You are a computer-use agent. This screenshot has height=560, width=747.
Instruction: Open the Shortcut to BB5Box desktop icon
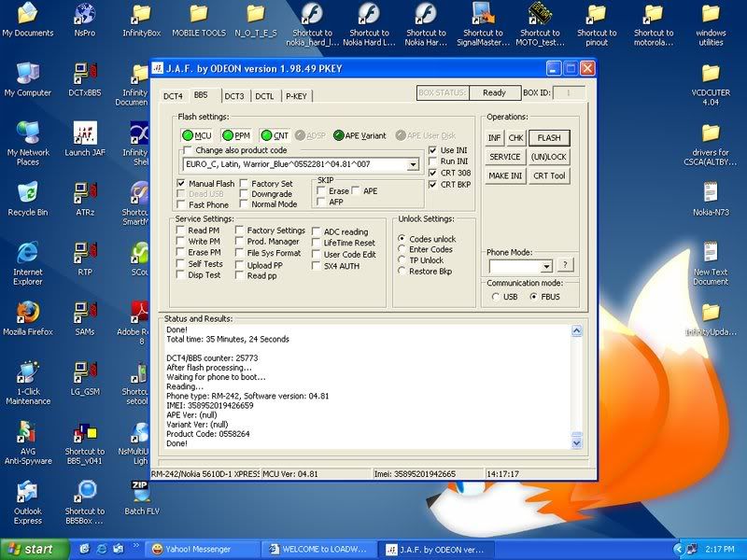click(85, 502)
